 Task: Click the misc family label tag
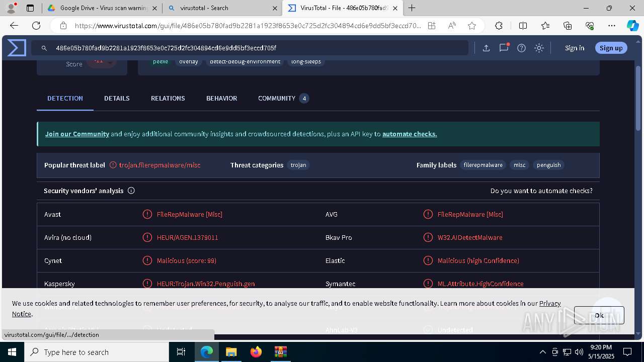click(520, 165)
